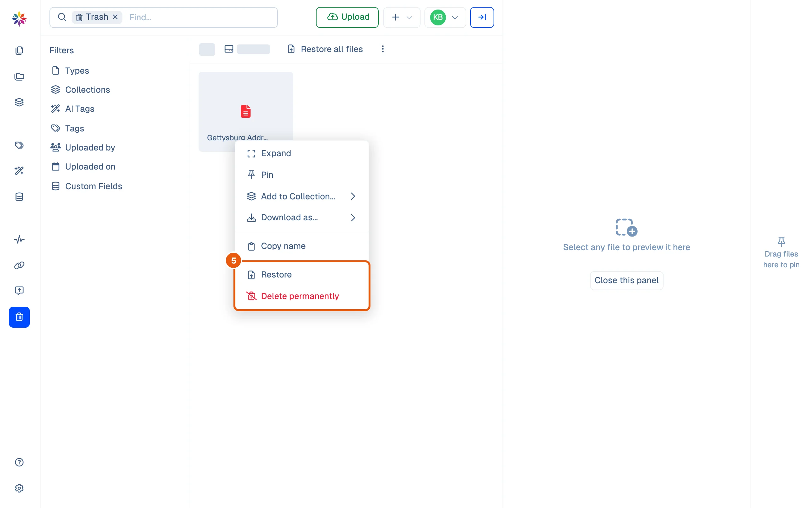Collapse the side panel with arrow button
Viewport: 812px width, 508px height.
[x=482, y=17]
